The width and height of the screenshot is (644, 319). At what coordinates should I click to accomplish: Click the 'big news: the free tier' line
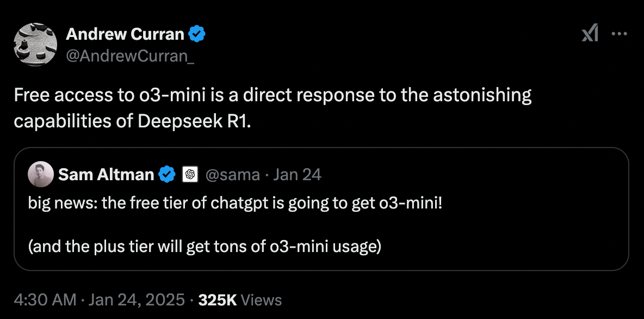pos(236,203)
